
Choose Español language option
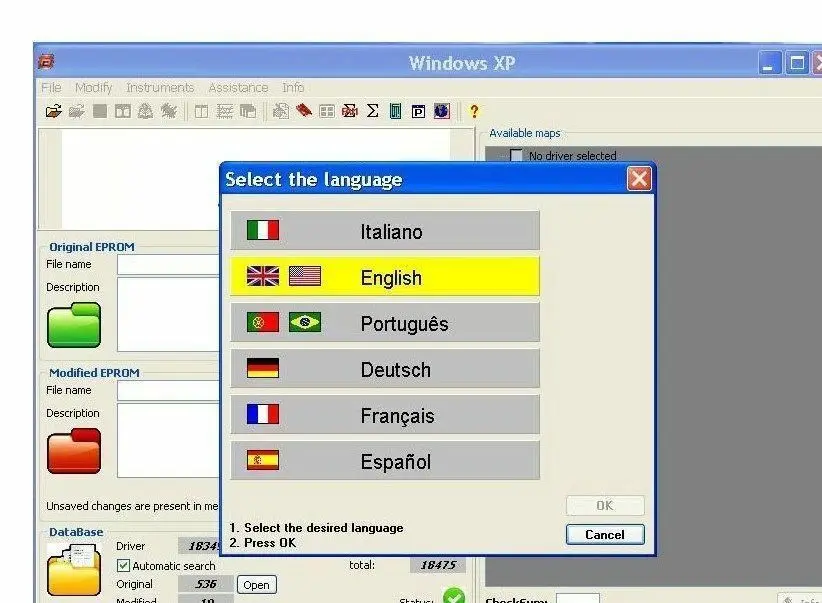click(x=385, y=461)
